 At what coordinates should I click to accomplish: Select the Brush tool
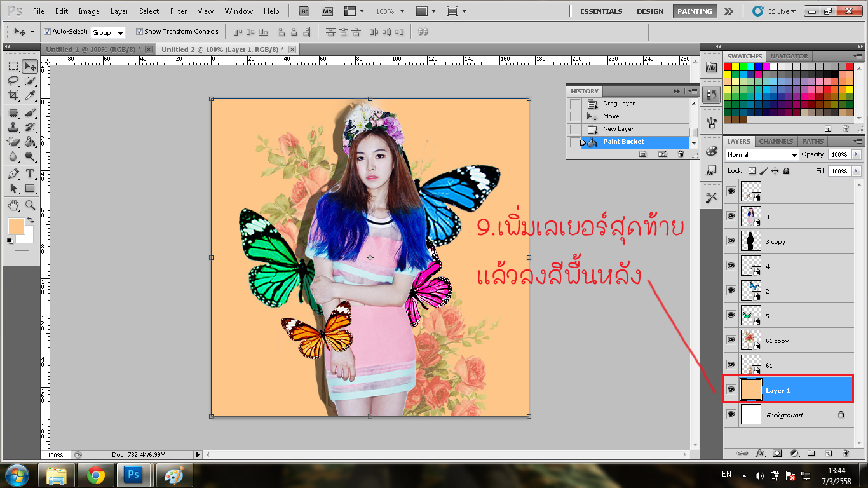pyautogui.click(x=30, y=112)
